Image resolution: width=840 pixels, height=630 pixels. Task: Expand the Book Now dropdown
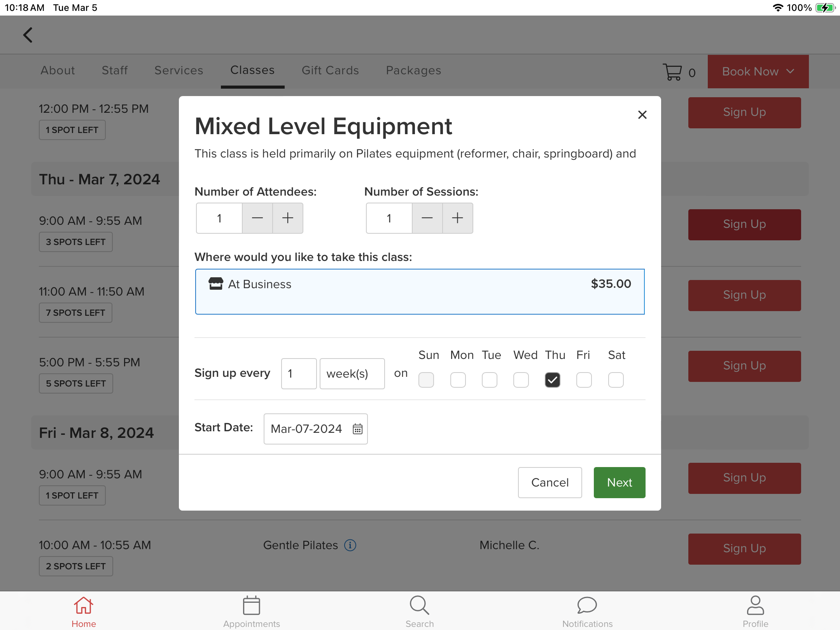coord(758,72)
